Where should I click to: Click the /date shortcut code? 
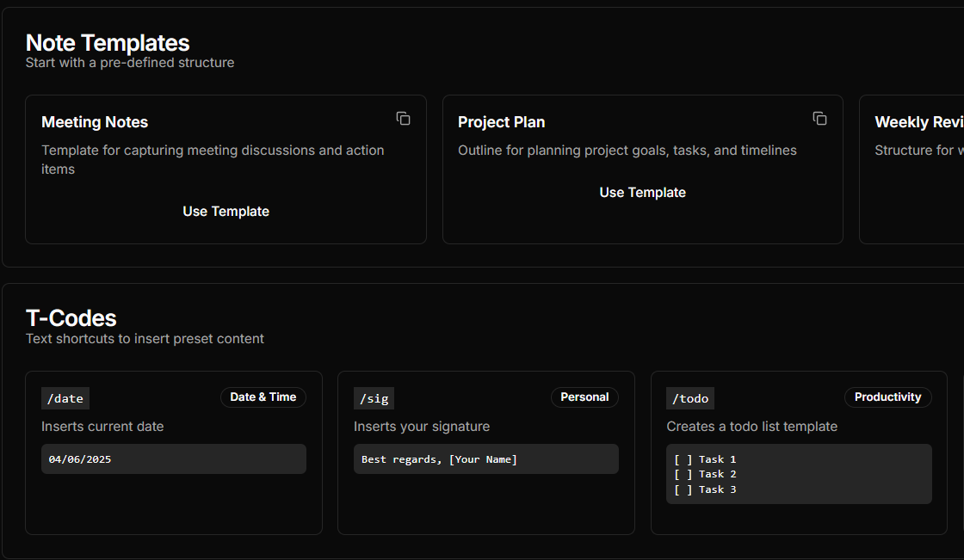point(65,398)
